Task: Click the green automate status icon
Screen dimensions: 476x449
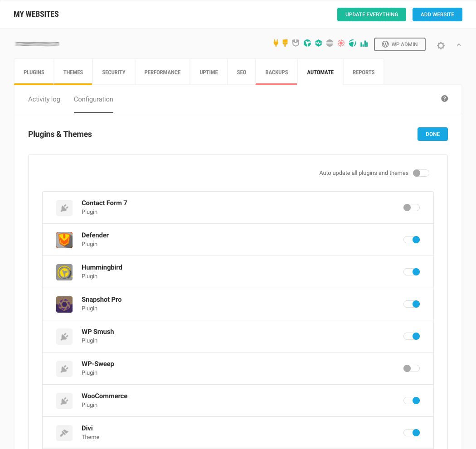Action: pyautogui.click(x=352, y=43)
